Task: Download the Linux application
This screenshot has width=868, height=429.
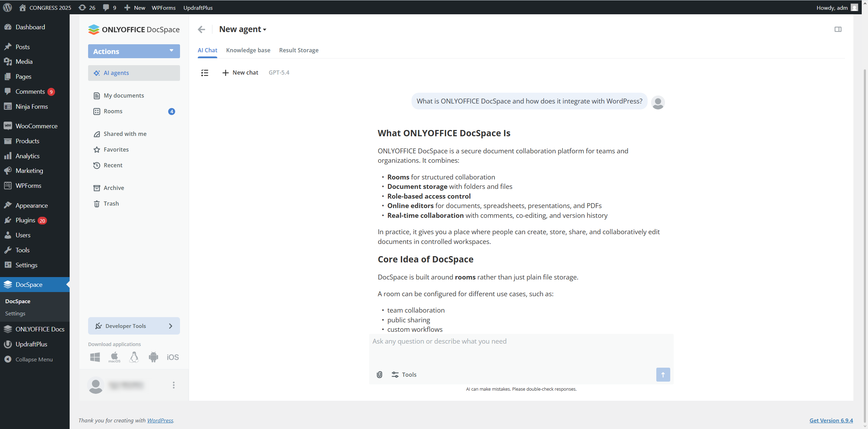Action: 134,357
